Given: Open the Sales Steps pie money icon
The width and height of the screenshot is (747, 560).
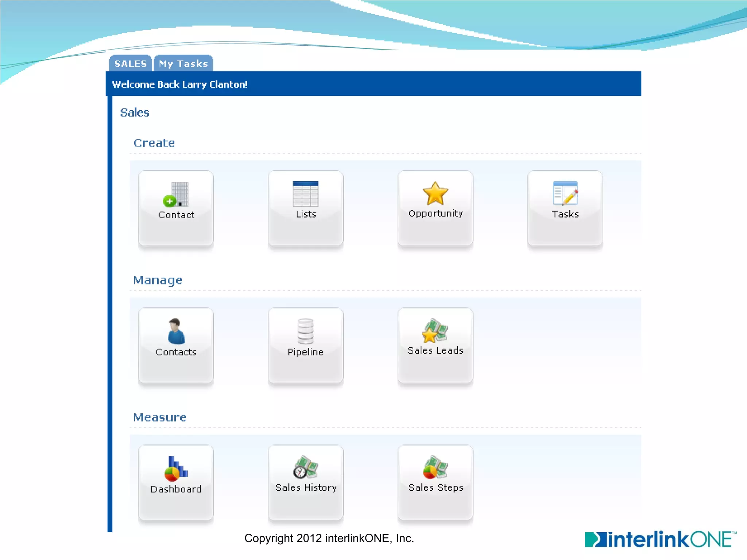Looking at the screenshot, I should click(x=435, y=467).
